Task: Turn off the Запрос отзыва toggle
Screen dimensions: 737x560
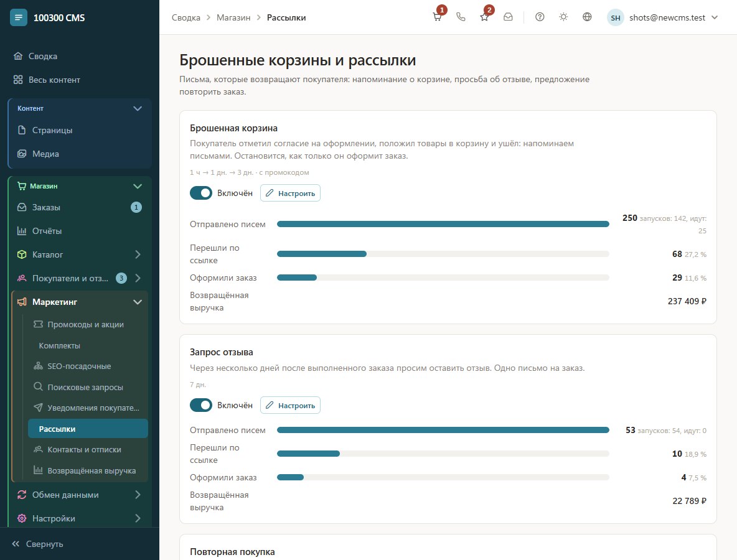Action: 201,405
